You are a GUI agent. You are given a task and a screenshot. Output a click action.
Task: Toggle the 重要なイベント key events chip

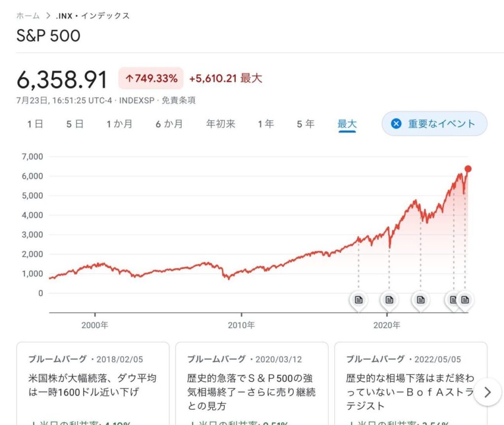[x=434, y=123]
